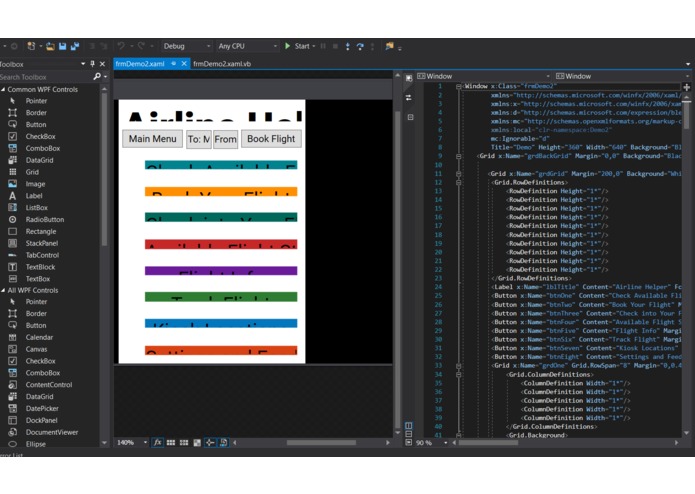
Task: Toggle the snap grid display button
Action: click(171, 442)
